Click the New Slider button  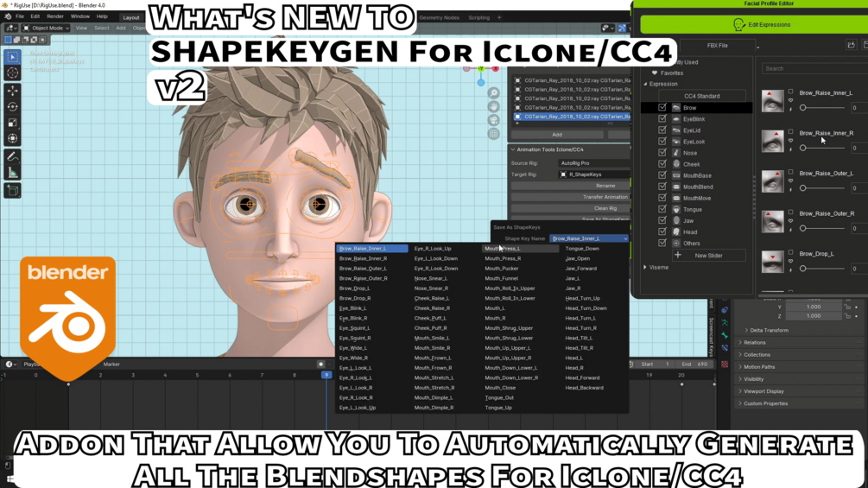708,255
